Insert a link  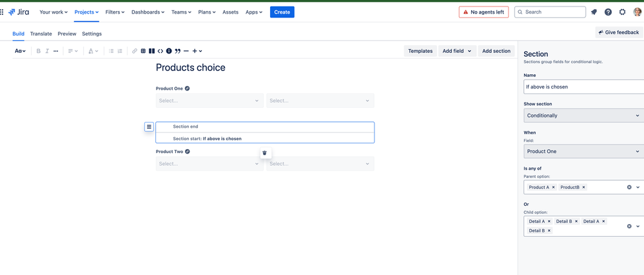click(x=135, y=51)
